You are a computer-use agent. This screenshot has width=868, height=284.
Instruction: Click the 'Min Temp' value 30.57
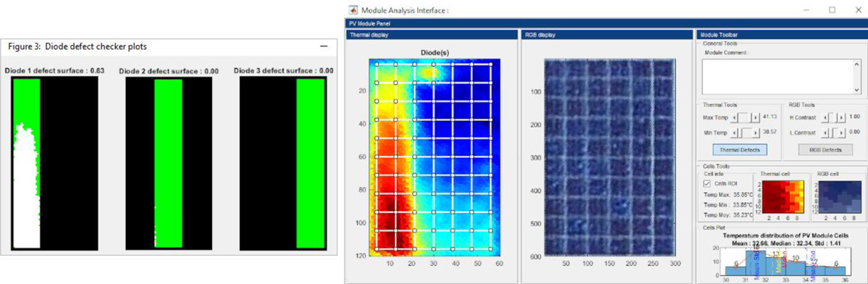[x=770, y=133]
